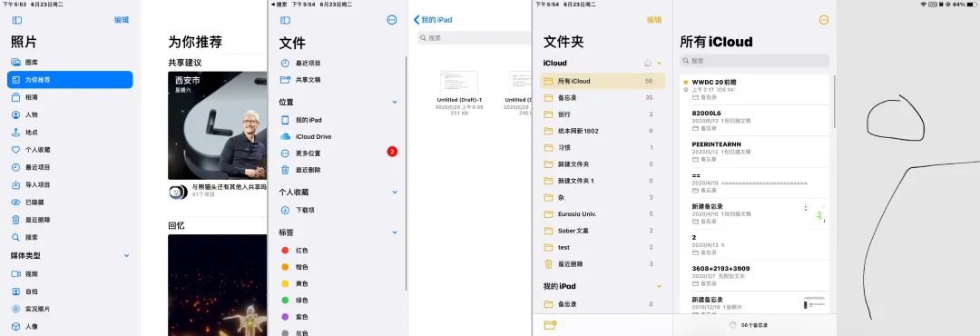Toggle the sidebar in Files app
The height and width of the screenshot is (336, 980).
tap(285, 20)
